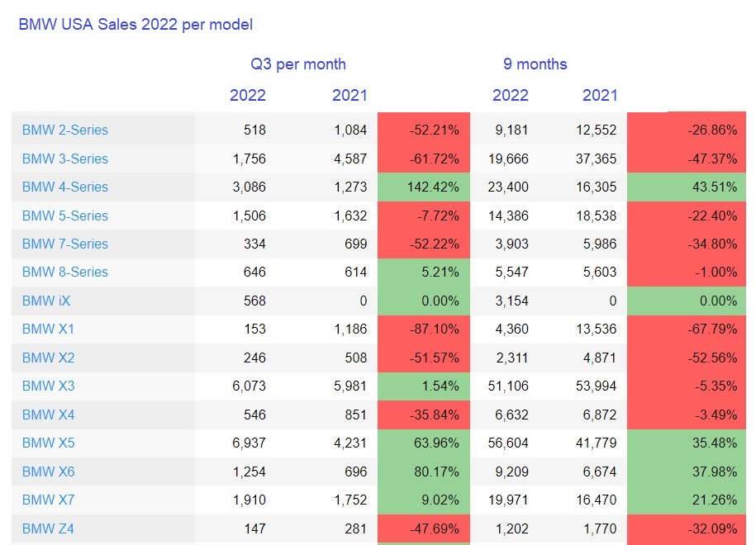Open the BMW 3-Series link

click(x=64, y=159)
